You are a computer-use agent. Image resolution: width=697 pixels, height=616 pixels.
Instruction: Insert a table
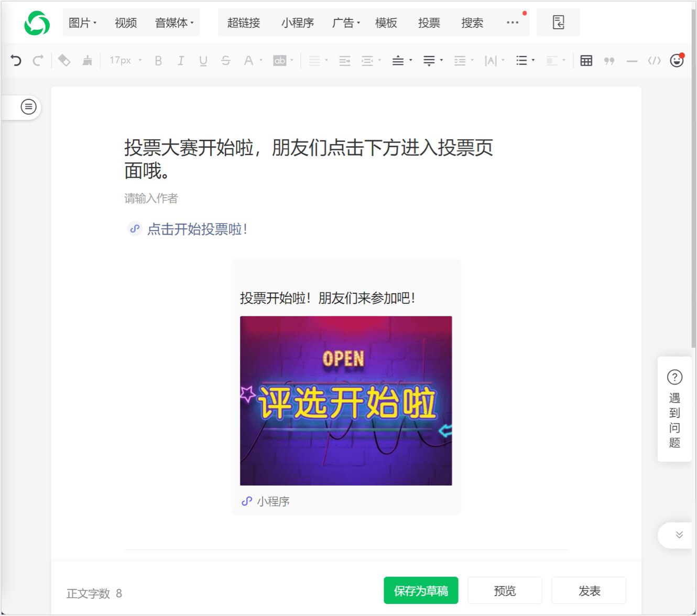pyautogui.click(x=586, y=61)
